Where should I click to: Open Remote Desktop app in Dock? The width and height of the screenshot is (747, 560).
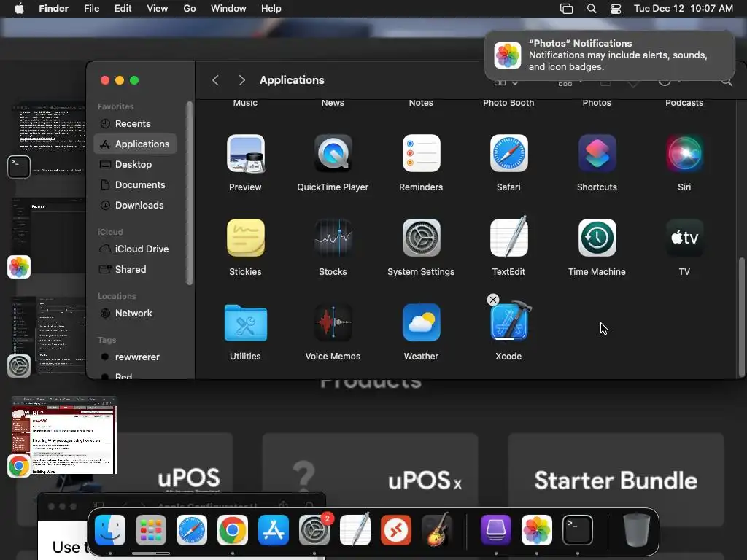pos(396,530)
